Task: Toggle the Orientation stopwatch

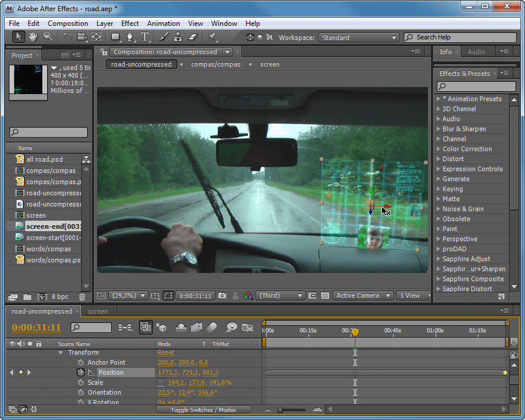Action: click(81, 392)
